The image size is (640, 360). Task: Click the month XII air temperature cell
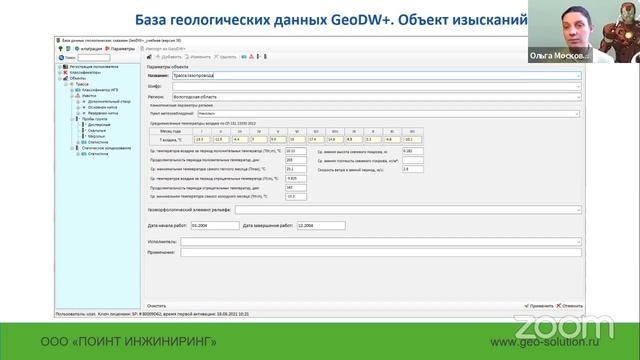click(412, 140)
